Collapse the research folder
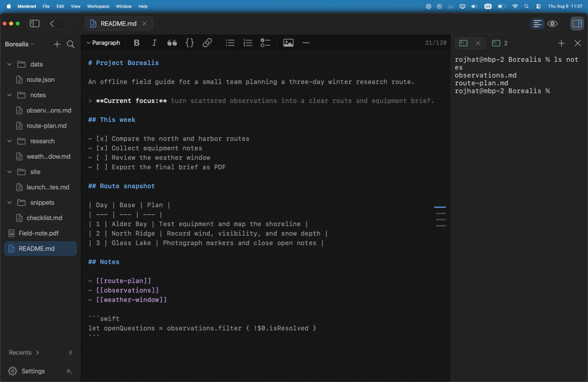Image resolution: width=588 pixels, height=382 pixels. point(10,141)
